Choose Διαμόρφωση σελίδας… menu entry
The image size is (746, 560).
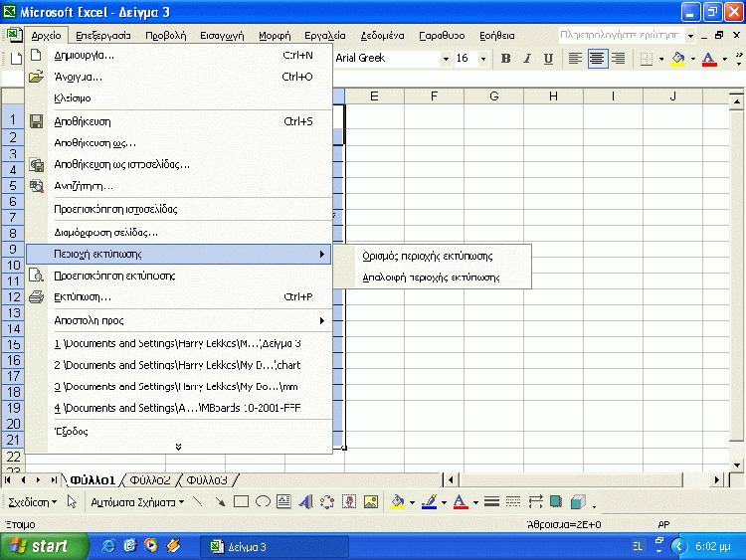click(179, 232)
